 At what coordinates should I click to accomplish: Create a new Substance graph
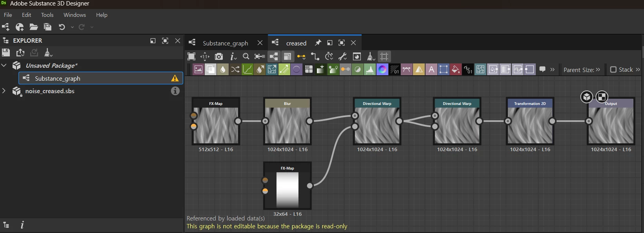pos(6,27)
